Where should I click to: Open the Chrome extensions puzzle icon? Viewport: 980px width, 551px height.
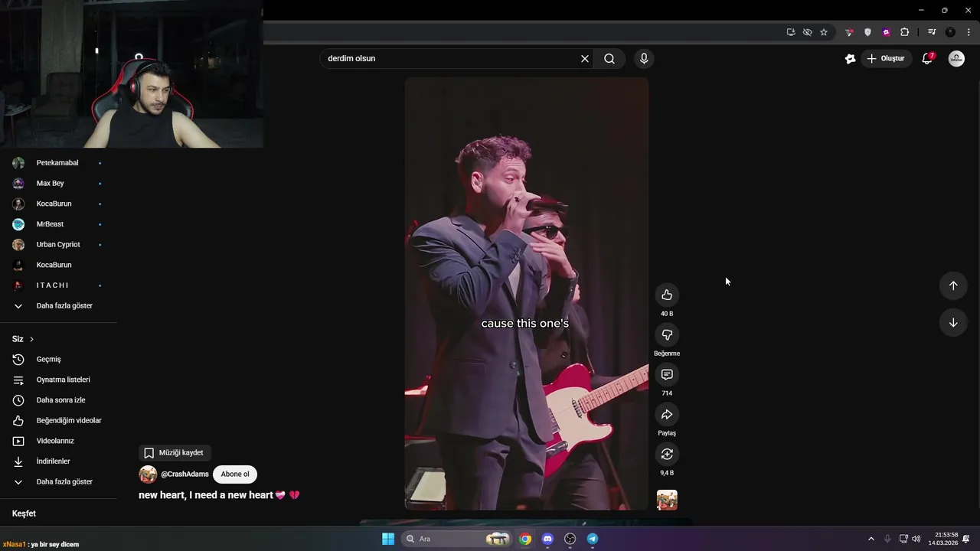[905, 32]
